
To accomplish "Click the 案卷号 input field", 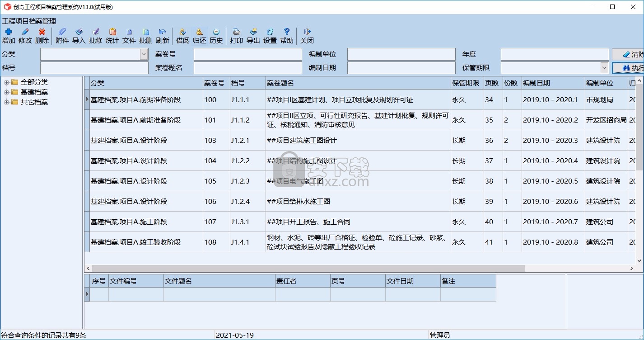I will [248, 54].
